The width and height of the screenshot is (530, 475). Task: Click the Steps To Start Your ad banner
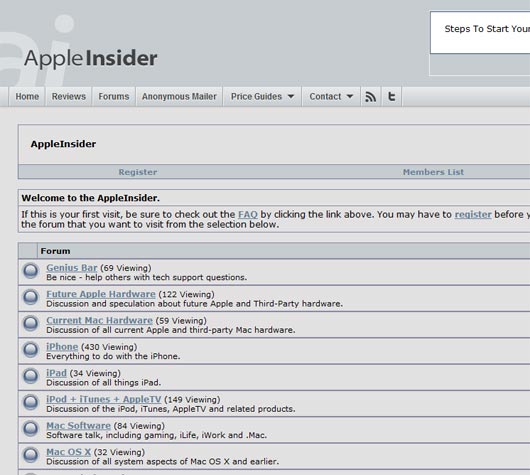point(480,32)
